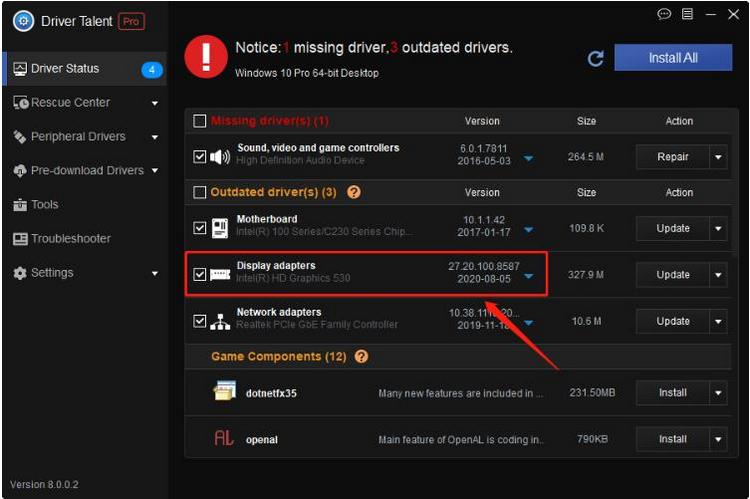The width and height of the screenshot is (750, 499).
Task: Click the Tools toolbox icon
Action: click(x=20, y=205)
